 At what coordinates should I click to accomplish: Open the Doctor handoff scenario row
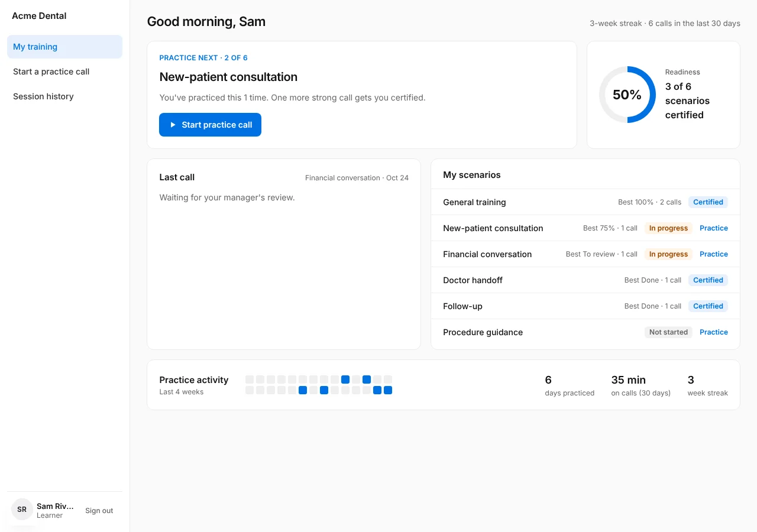[585, 280]
